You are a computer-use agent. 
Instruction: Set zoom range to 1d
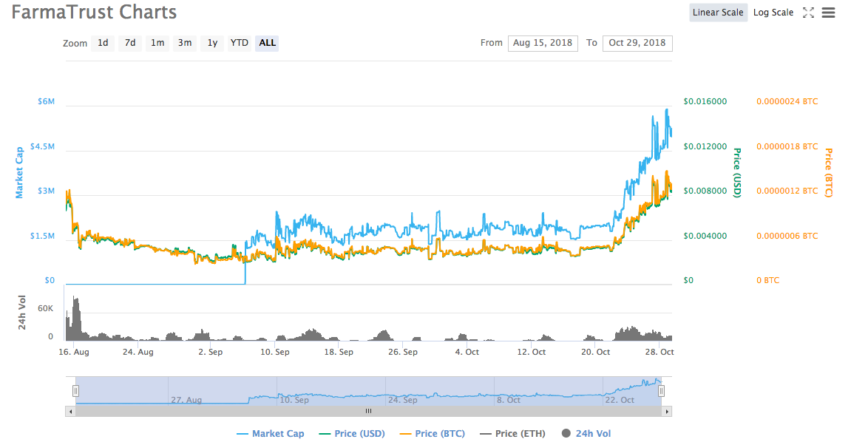tap(103, 43)
